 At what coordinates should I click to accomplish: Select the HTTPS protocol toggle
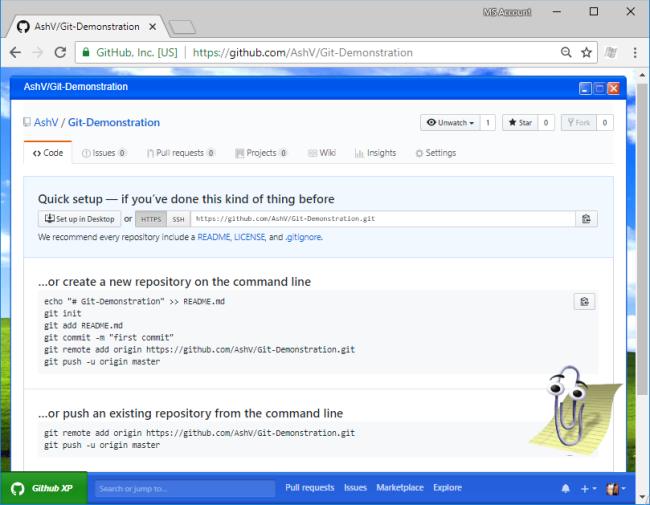pyautogui.click(x=151, y=219)
